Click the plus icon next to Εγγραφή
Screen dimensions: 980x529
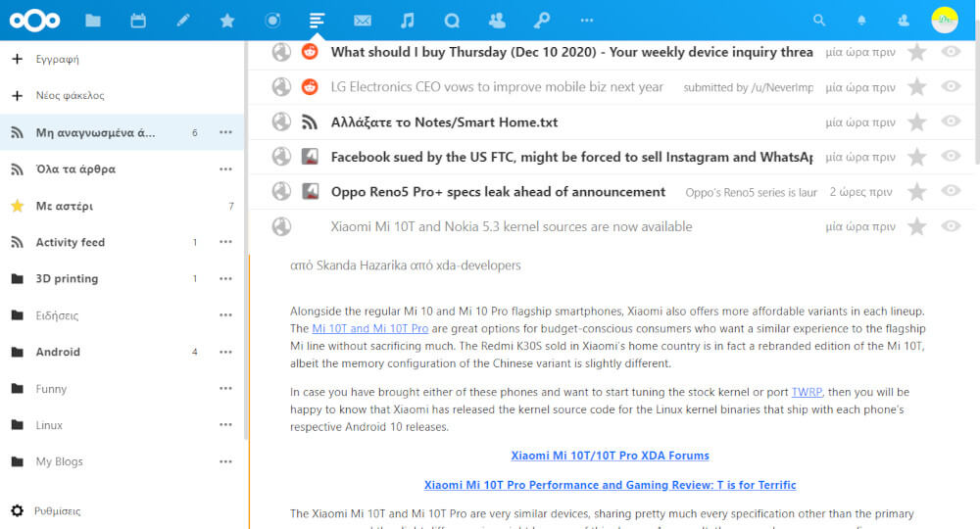(x=18, y=59)
